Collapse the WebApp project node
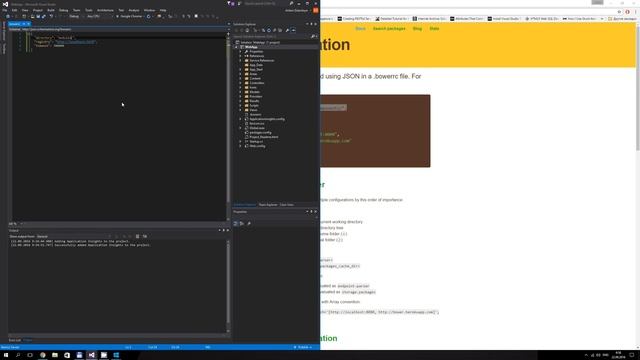The width and height of the screenshot is (640, 360). [x=236, y=47]
